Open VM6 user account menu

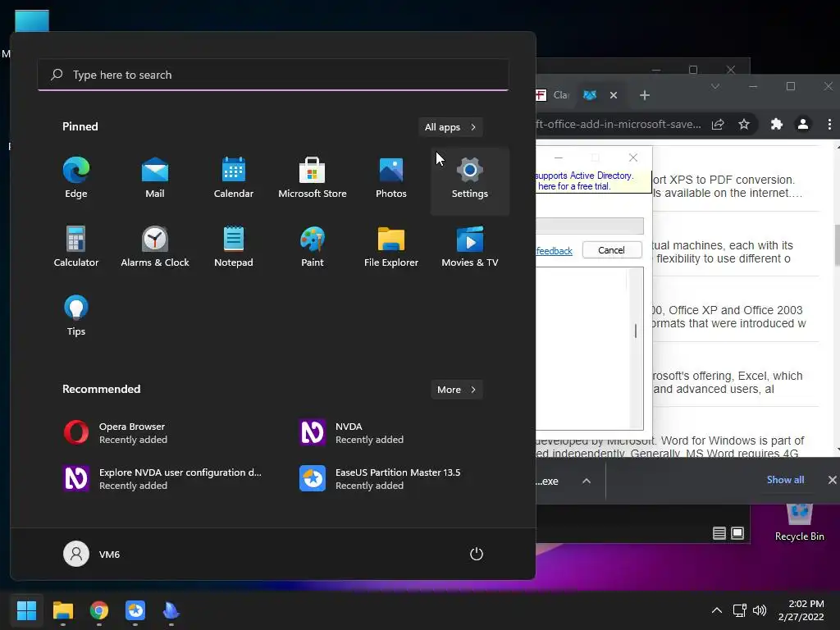(x=92, y=554)
